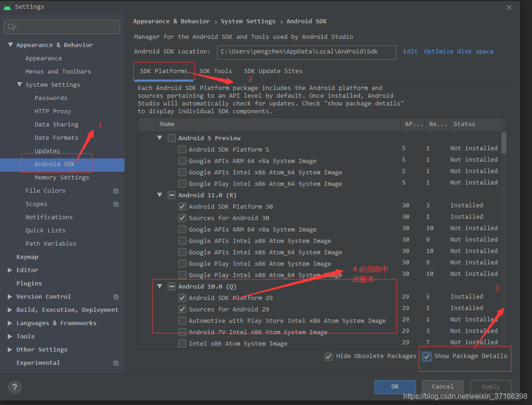This screenshot has height=405, width=532.
Task: Check Google Play Intel x86 Atom System Image 30
Action: [x=182, y=264]
